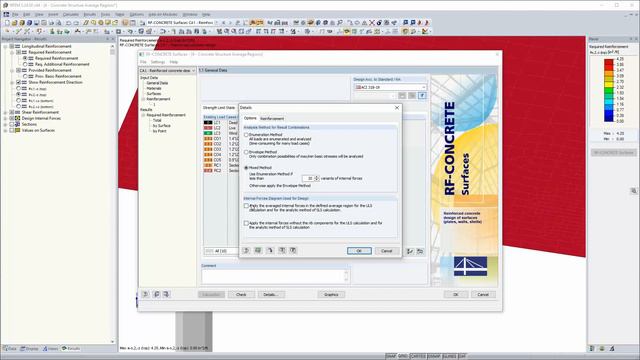Open Add-on Modules menu in main menu bar
The height and width of the screenshot is (360, 640).
pos(163,15)
